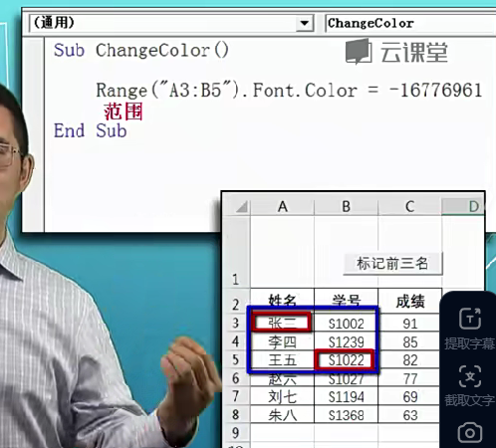This screenshot has width=496, height=448.
Task: Click the score cell 85
Action: (409, 341)
